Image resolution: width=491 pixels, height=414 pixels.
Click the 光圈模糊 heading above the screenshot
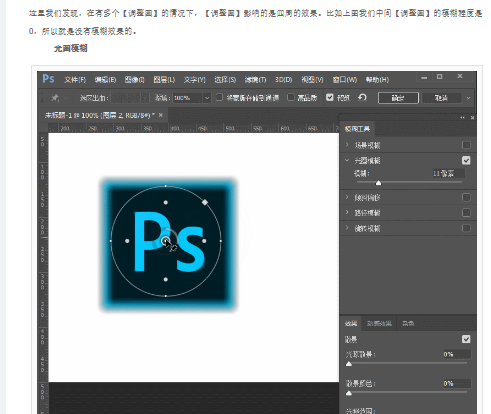[x=71, y=49]
